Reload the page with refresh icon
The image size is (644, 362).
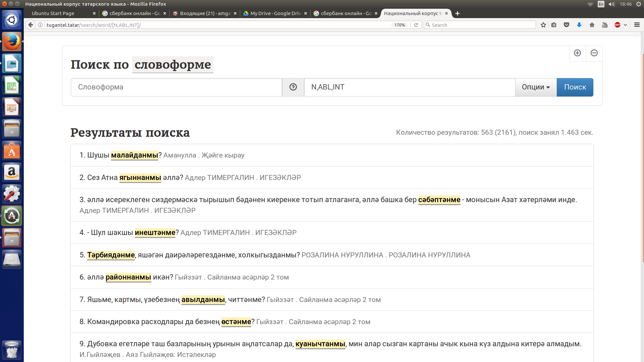[x=416, y=25]
